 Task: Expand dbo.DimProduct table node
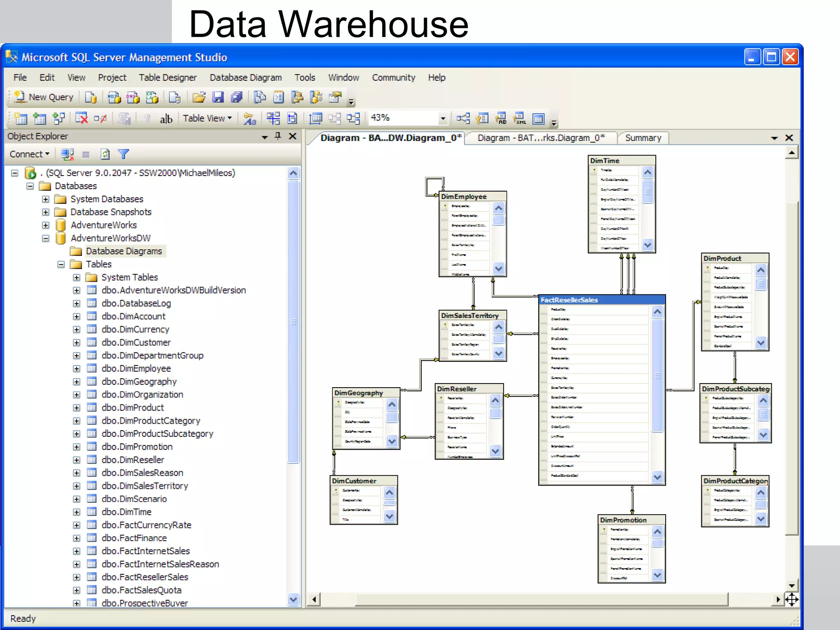(77, 408)
